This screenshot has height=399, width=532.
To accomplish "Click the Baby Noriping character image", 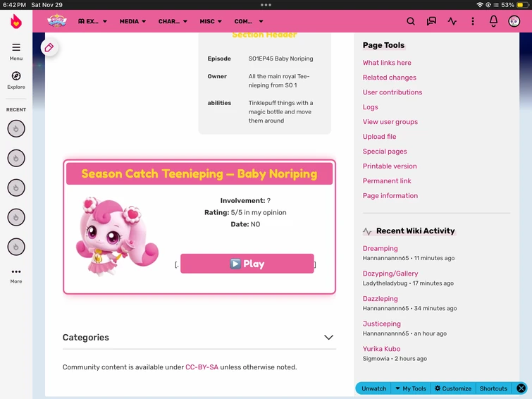I will 117,236.
